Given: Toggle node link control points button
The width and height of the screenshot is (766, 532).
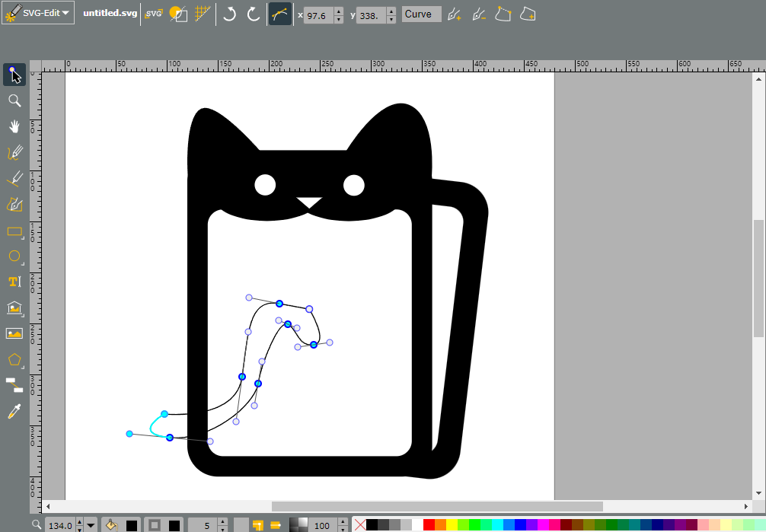Looking at the screenshot, I should (x=280, y=14).
